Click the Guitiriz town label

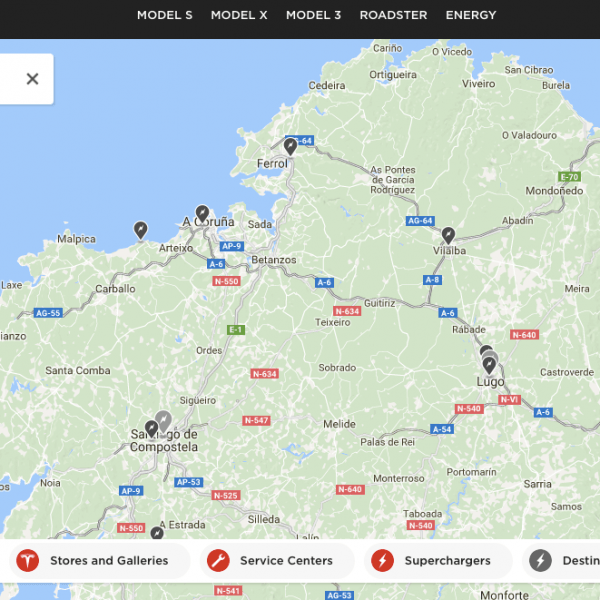pos(380,303)
